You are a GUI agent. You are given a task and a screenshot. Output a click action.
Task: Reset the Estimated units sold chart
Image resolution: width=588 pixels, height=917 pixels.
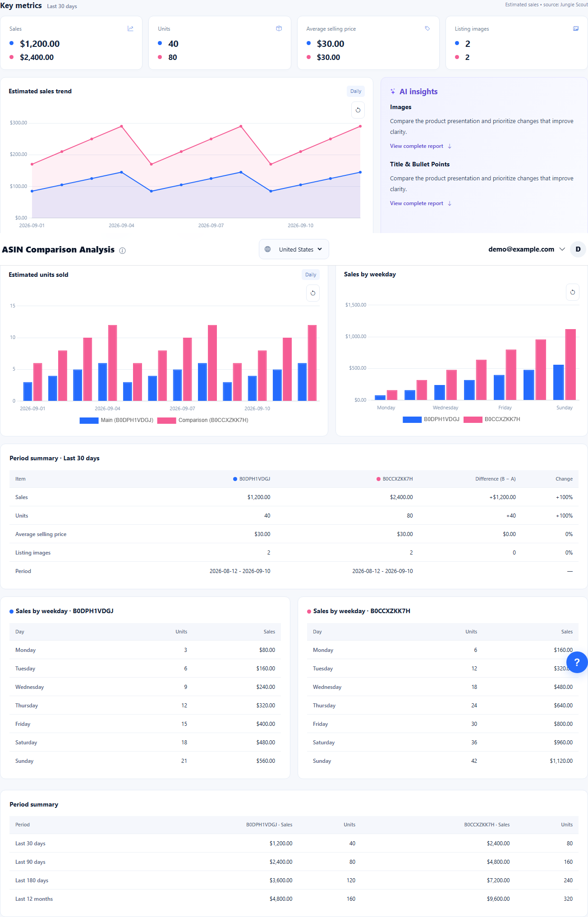[x=312, y=293]
